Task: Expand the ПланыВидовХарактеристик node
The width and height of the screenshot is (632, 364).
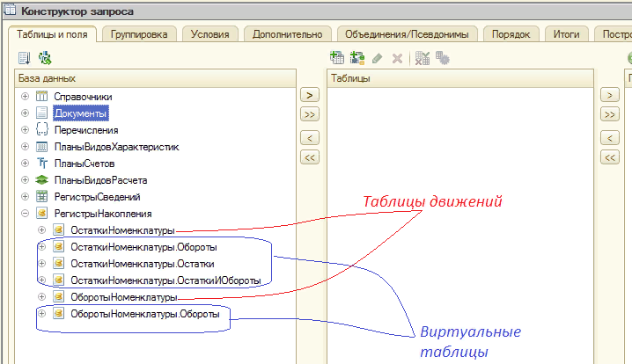Action: (25, 146)
